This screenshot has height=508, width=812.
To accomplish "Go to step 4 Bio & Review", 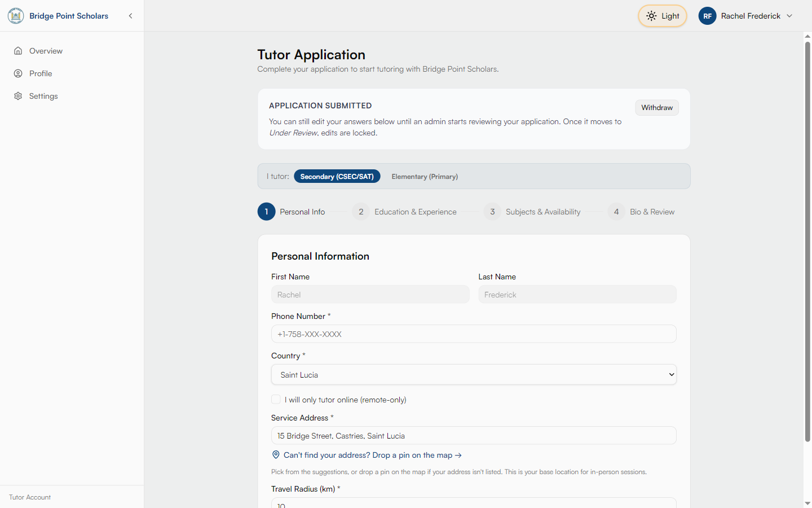I will [x=641, y=212].
